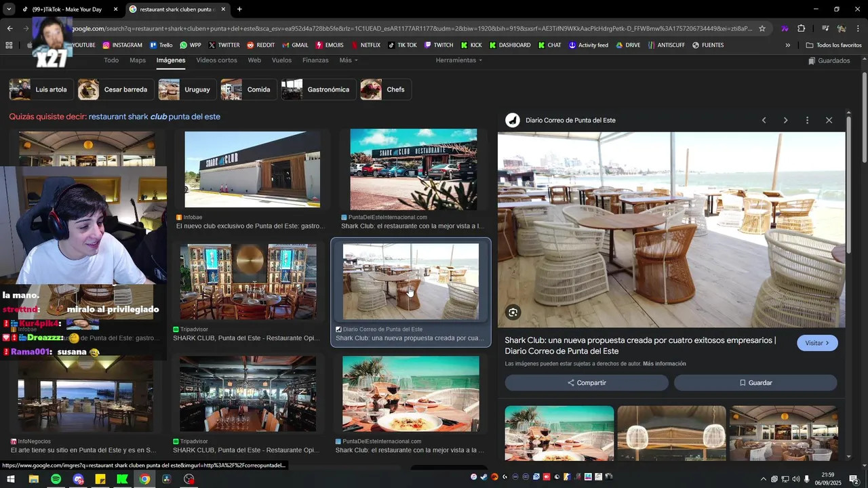
Task: Open the KICK bookmark
Action: click(x=471, y=45)
